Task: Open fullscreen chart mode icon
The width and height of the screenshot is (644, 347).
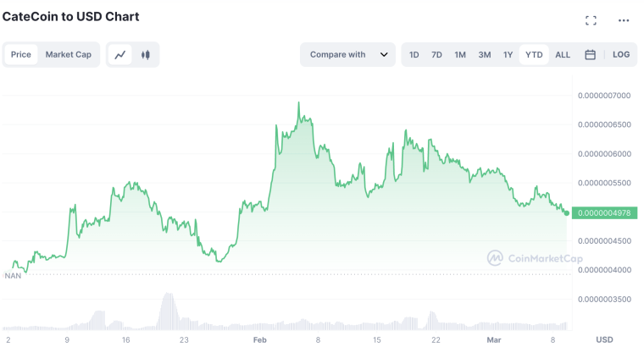Action: tap(591, 20)
